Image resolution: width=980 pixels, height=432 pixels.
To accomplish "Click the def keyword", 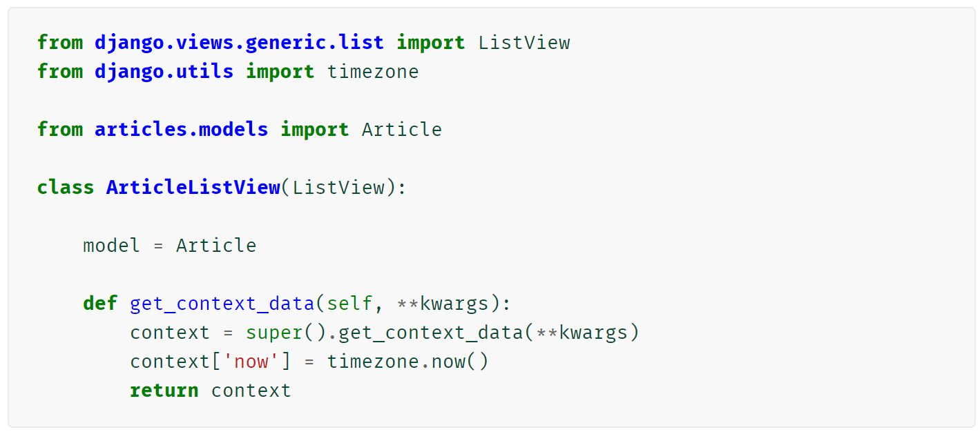I will pyautogui.click(x=100, y=304).
